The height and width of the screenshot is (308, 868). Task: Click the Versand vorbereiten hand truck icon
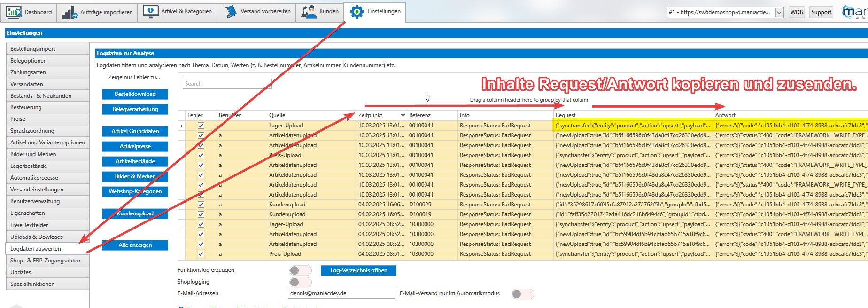tap(230, 12)
